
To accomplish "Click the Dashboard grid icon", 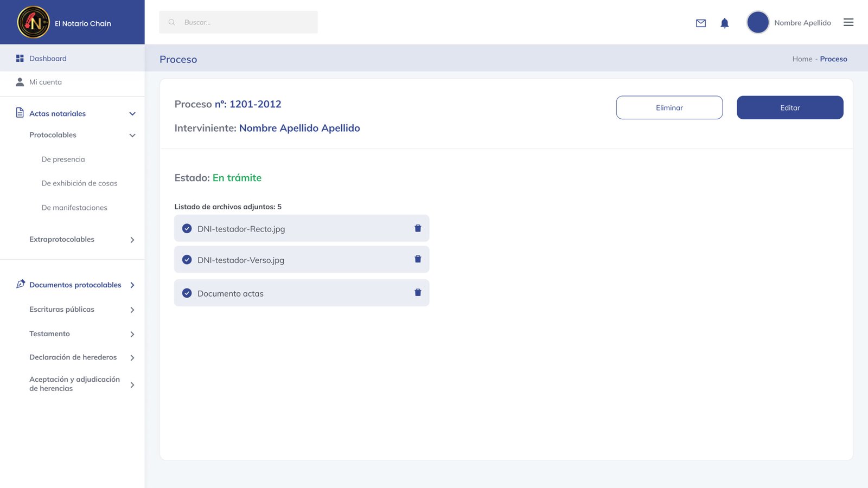I will point(20,58).
